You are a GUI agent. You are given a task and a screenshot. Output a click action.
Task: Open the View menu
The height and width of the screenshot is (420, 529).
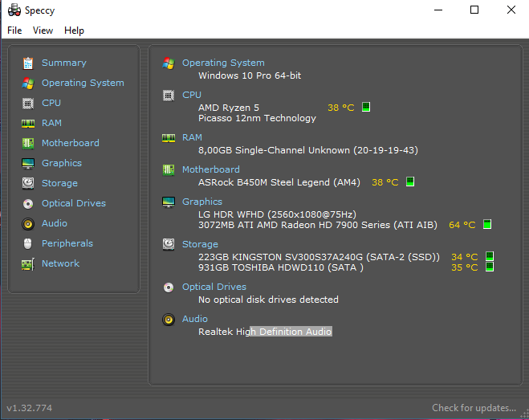tap(43, 31)
